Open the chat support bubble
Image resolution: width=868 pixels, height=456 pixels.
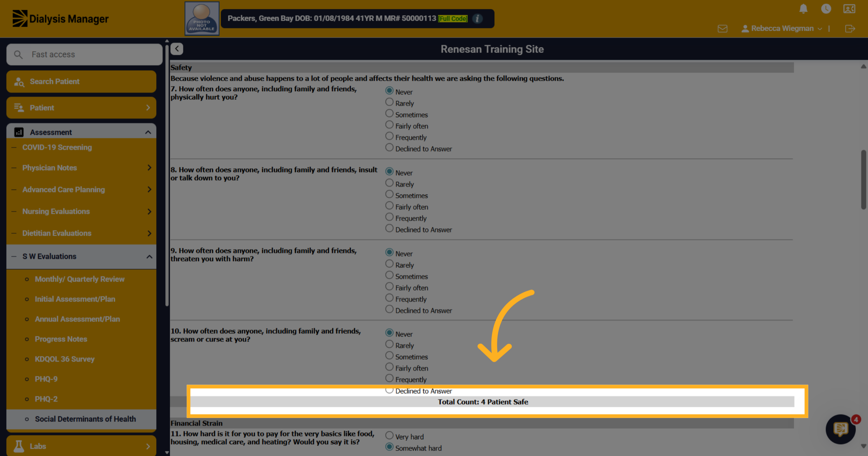click(841, 429)
